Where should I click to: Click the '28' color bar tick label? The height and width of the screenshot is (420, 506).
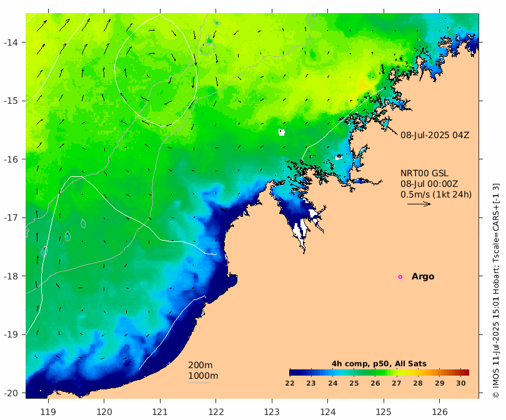(x=418, y=383)
